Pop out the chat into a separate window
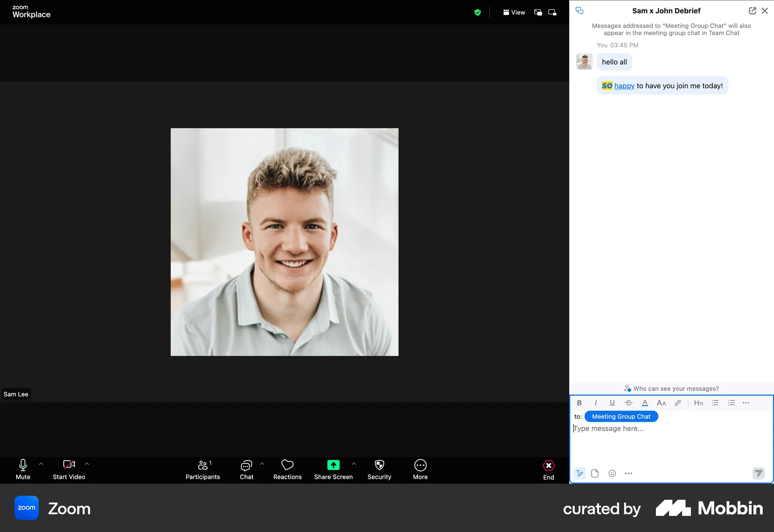This screenshot has height=532, width=774. click(x=752, y=10)
